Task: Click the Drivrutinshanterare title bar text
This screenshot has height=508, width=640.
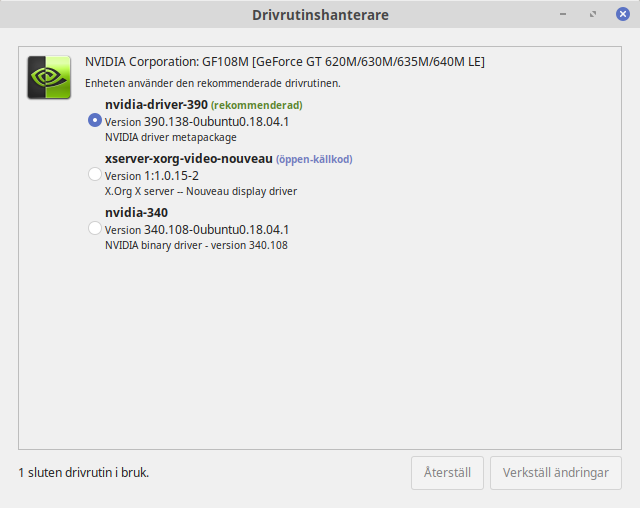Action: pyautogui.click(x=320, y=15)
